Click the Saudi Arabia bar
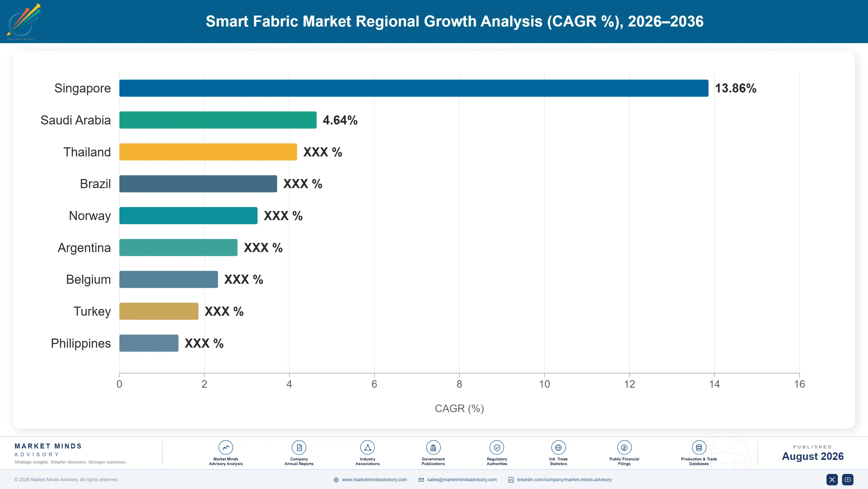This screenshot has height=489, width=868. 218,120
